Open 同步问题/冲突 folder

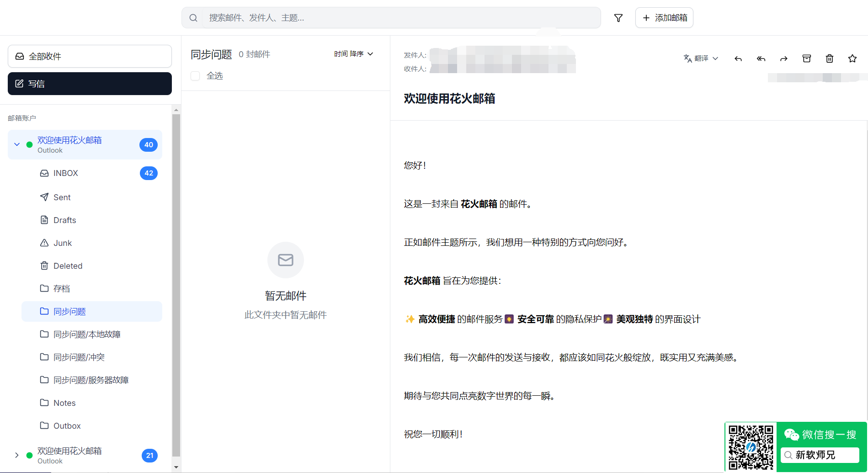[79, 357]
